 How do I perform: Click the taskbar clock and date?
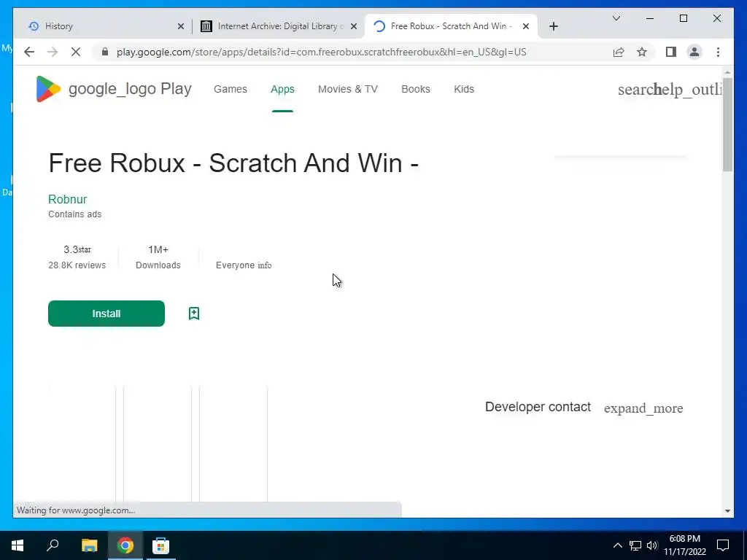pyautogui.click(x=684, y=545)
